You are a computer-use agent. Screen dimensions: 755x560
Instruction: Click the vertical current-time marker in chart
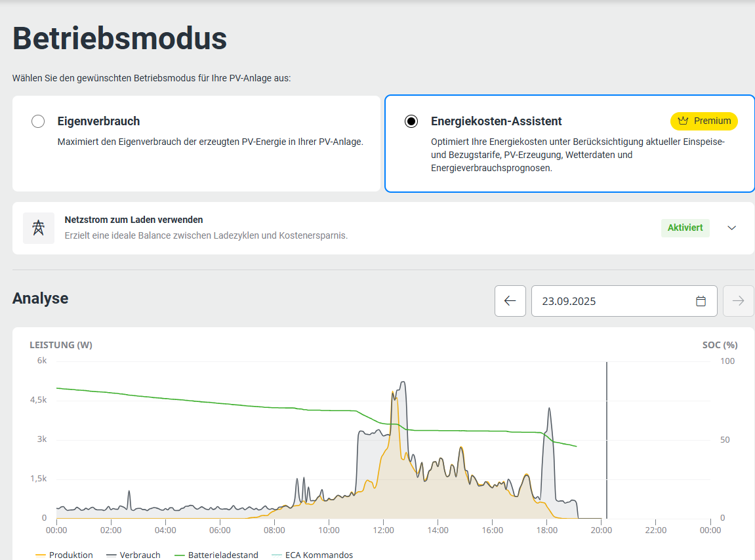(607, 439)
